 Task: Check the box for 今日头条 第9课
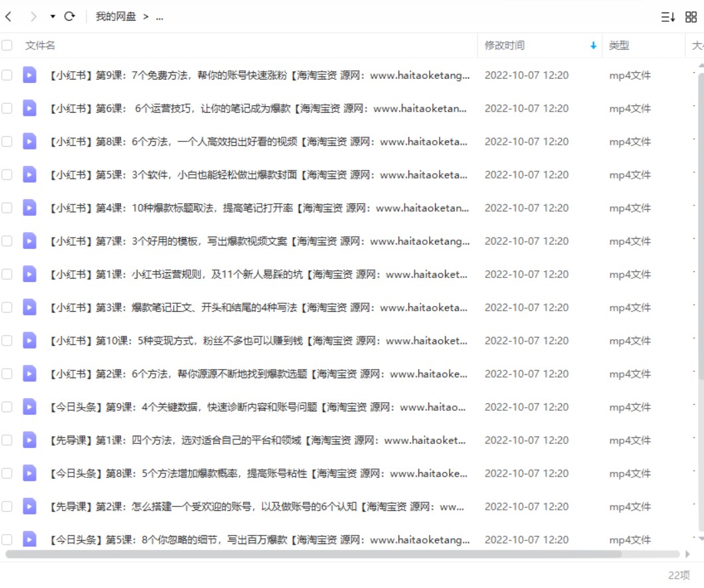7,407
